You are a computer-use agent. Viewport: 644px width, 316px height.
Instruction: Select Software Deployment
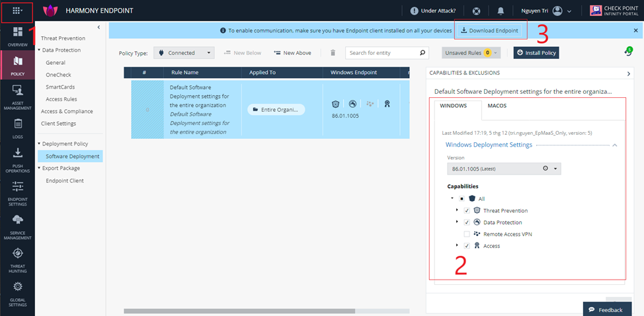pyautogui.click(x=70, y=156)
